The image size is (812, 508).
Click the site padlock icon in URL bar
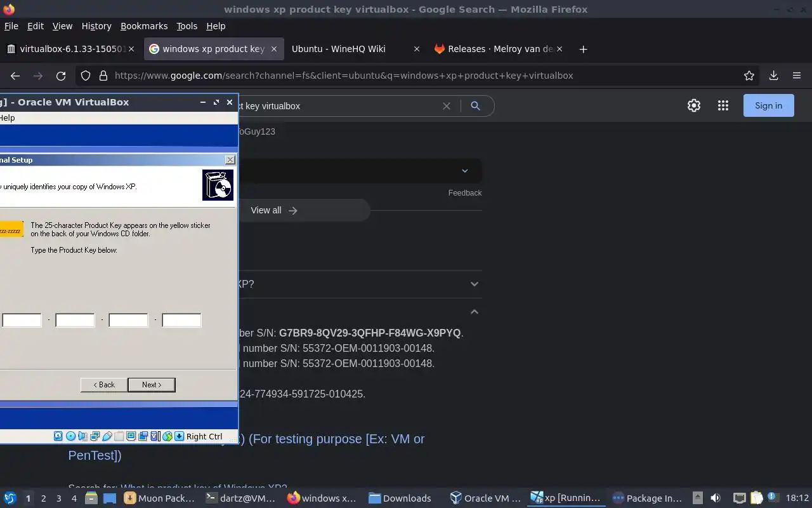point(103,76)
